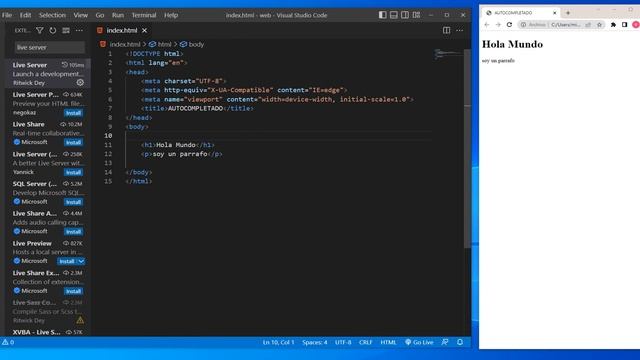Screen dimensions: 640x360
Task: Open extensions view more actions menu
Action: point(79,30)
